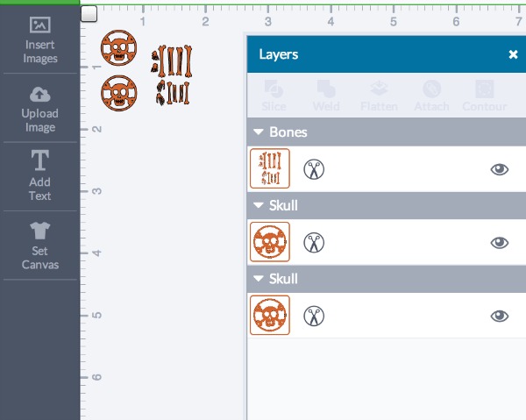Image resolution: width=526 pixels, height=420 pixels.
Task: Open the Insert Images tool
Action: tap(39, 40)
